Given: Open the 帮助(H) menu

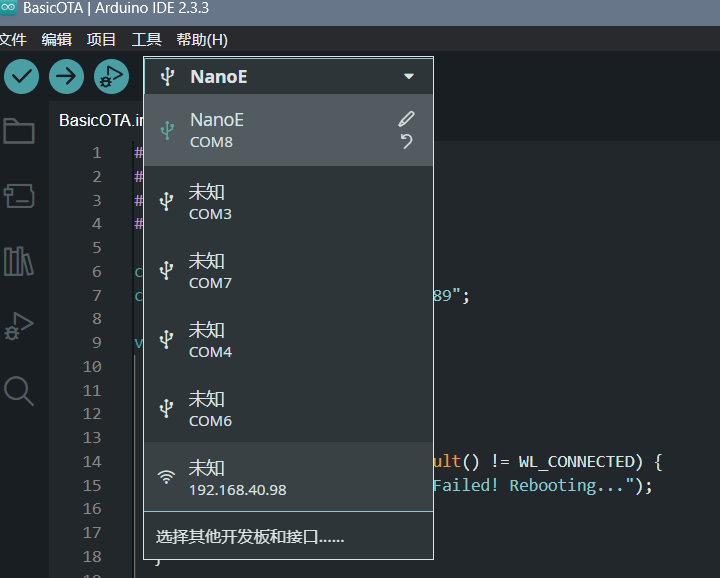Looking at the screenshot, I should (202, 39).
